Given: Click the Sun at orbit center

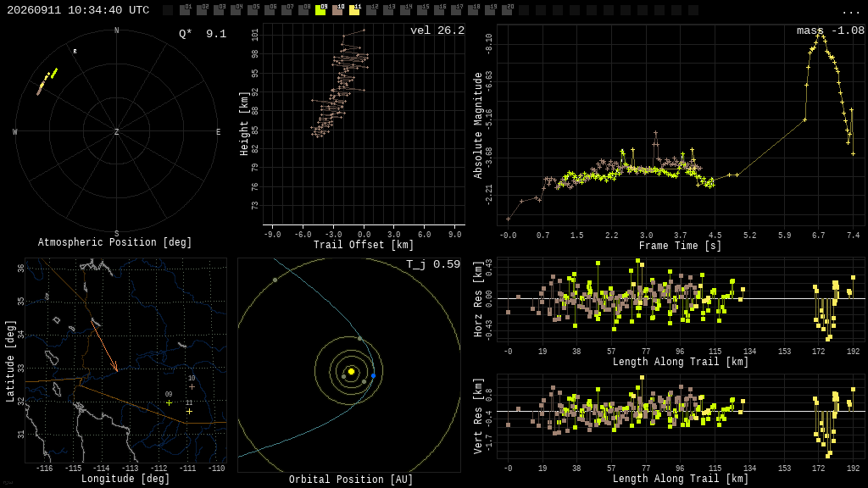Looking at the screenshot, I should pyautogui.click(x=351, y=371).
